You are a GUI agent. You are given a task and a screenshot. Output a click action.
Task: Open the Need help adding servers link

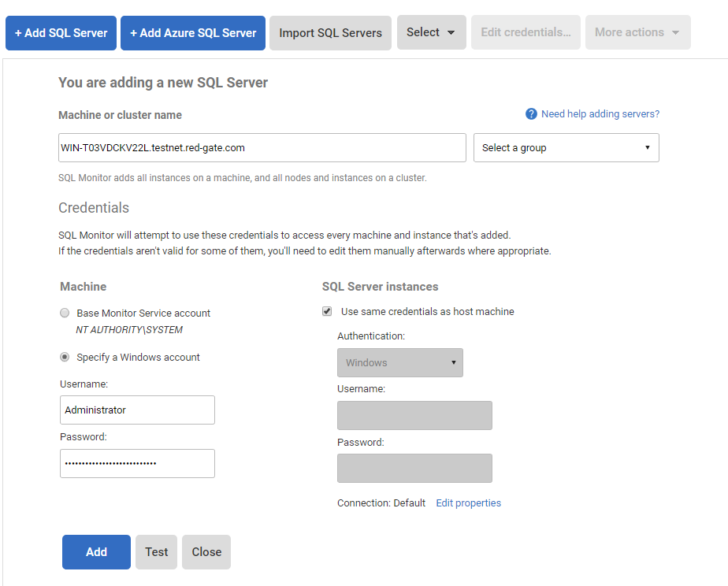tap(600, 114)
